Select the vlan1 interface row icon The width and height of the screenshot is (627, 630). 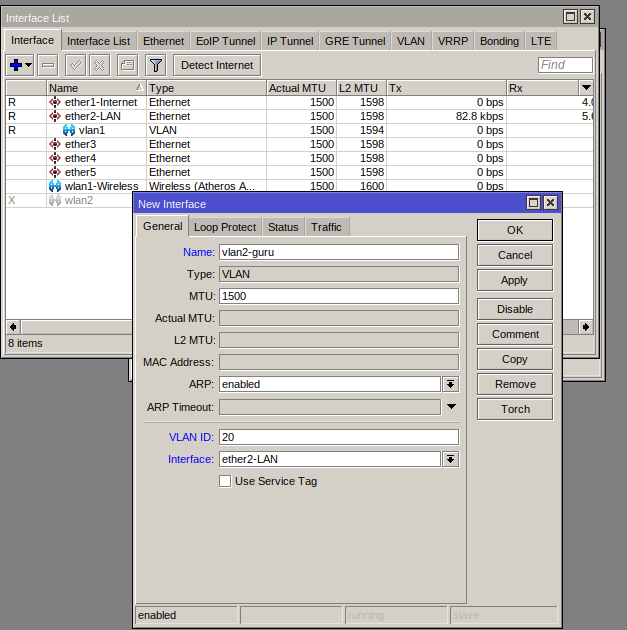tap(68, 130)
